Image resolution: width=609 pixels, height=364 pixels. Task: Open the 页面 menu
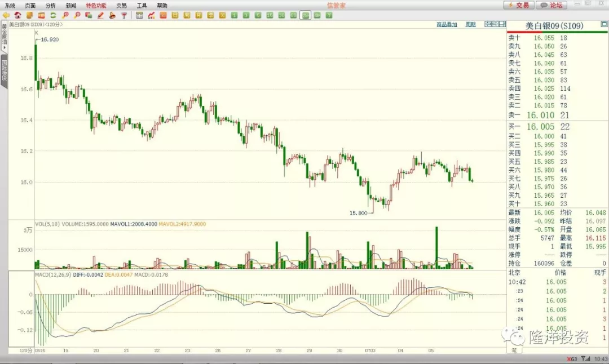tap(30, 6)
